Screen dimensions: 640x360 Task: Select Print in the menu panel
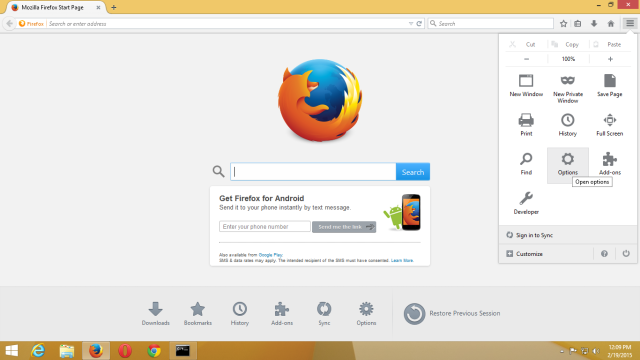coord(526,124)
